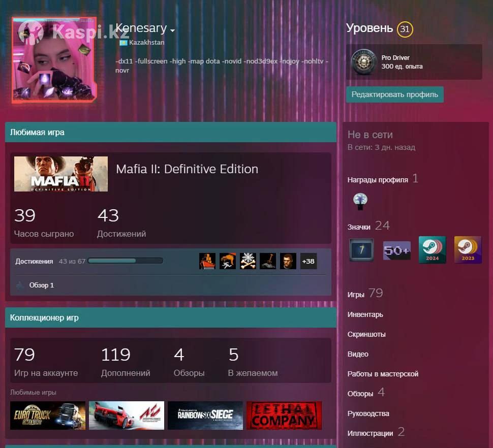Image resolution: width=493 pixels, height=448 pixels.
Task: View the running man achievement icon
Action: [x=228, y=261]
